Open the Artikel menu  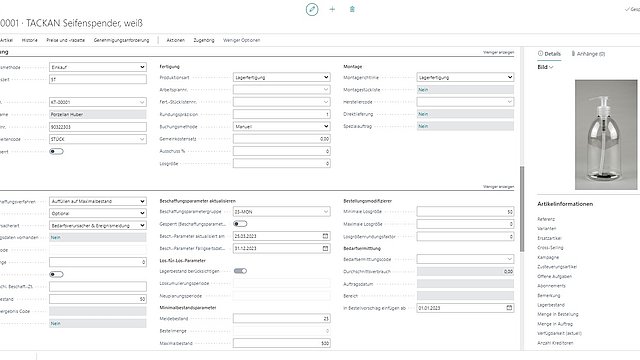6,40
